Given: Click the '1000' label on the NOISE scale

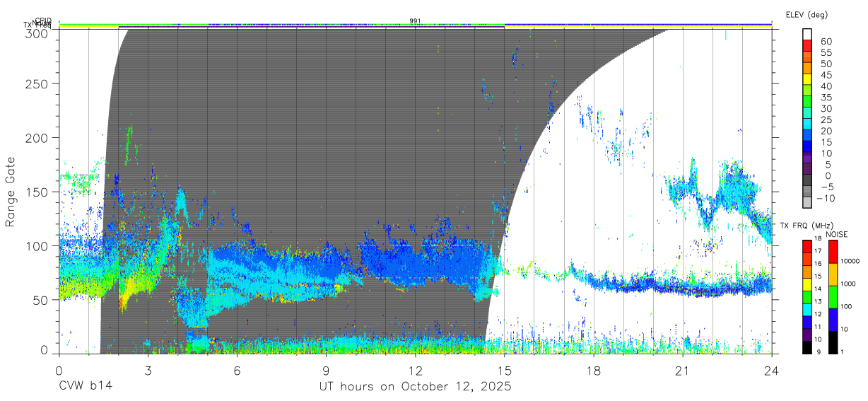Looking at the screenshot, I should [x=849, y=285].
